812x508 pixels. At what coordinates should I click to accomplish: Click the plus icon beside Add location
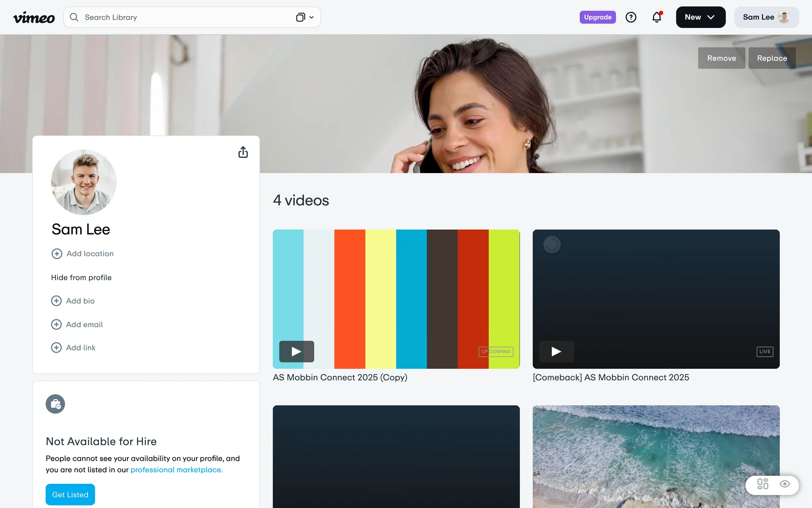[57, 254]
